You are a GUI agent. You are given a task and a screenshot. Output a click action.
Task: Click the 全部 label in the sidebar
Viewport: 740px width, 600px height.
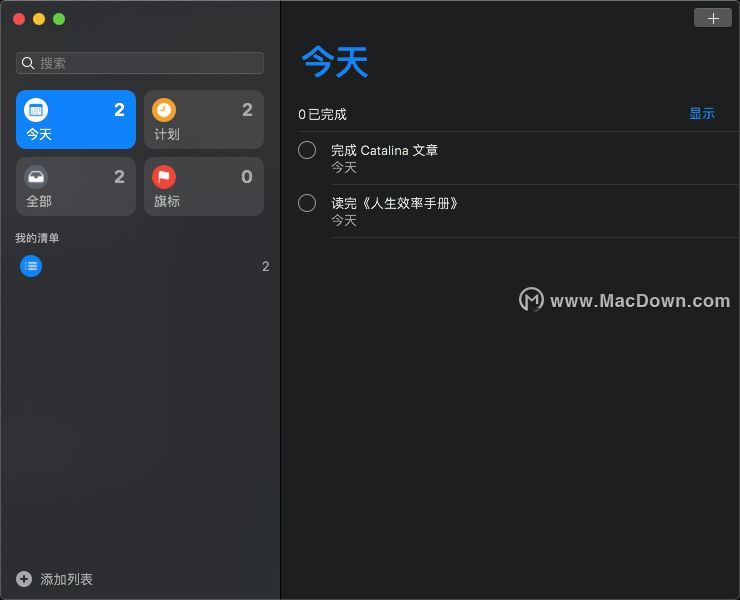[x=39, y=202]
